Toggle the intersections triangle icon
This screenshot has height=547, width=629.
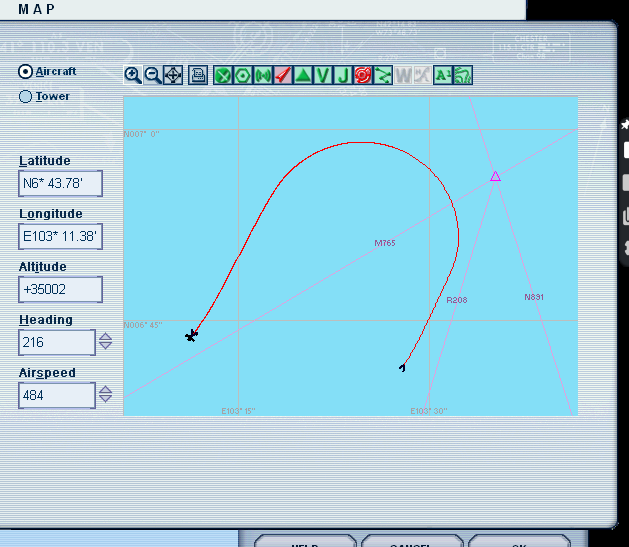303,75
